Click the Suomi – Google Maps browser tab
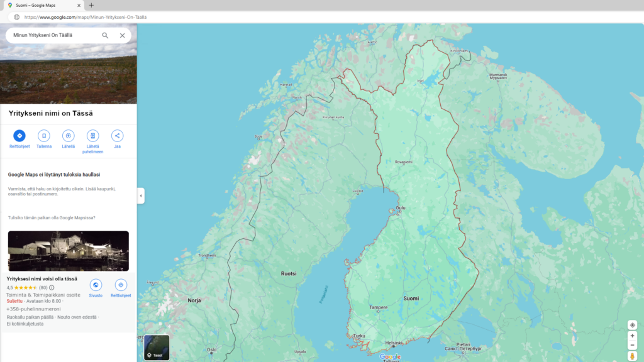The width and height of the screenshot is (644, 362). click(43, 5)
